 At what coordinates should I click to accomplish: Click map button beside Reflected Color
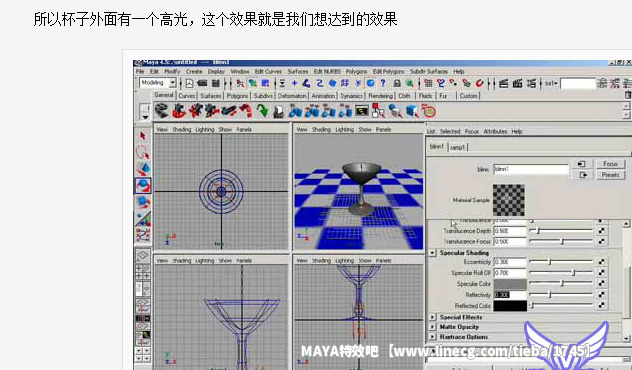(601, 306)
